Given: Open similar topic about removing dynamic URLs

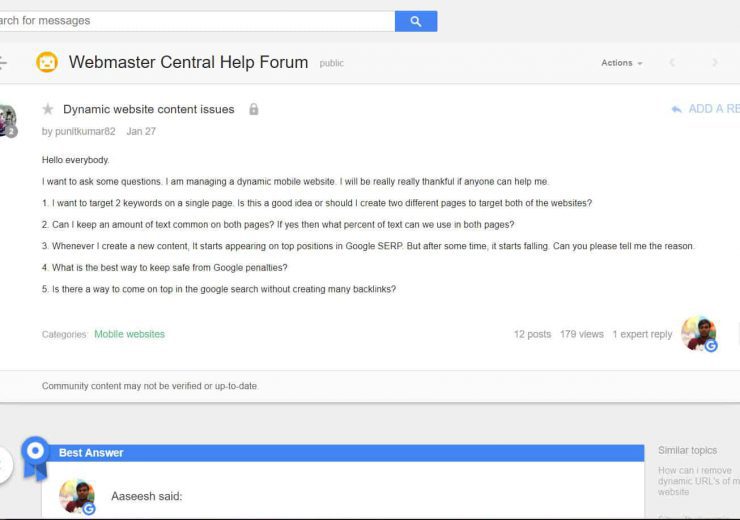Looking at the screenshot, I should click(x=698, y=481).
